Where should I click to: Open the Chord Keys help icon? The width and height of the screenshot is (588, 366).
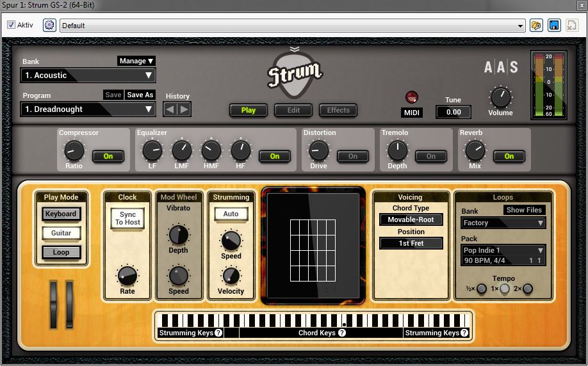point(341,333)
